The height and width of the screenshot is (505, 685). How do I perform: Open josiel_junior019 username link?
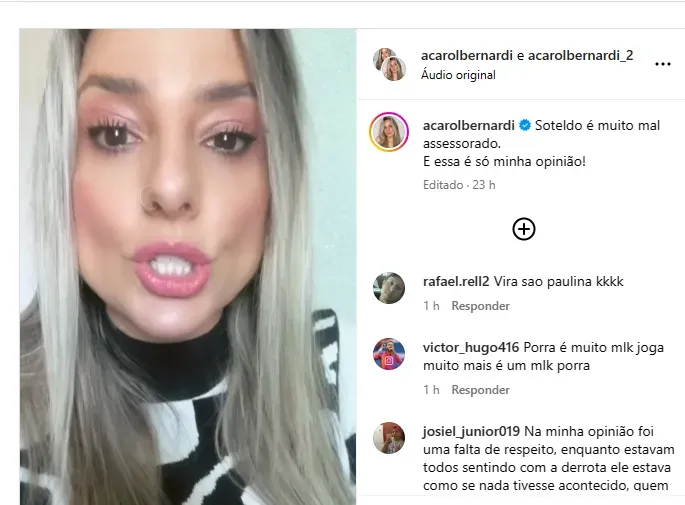[471, 432]
